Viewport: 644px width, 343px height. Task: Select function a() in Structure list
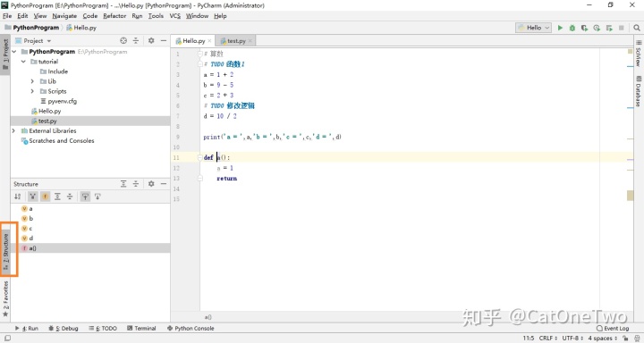pos(90,248)
